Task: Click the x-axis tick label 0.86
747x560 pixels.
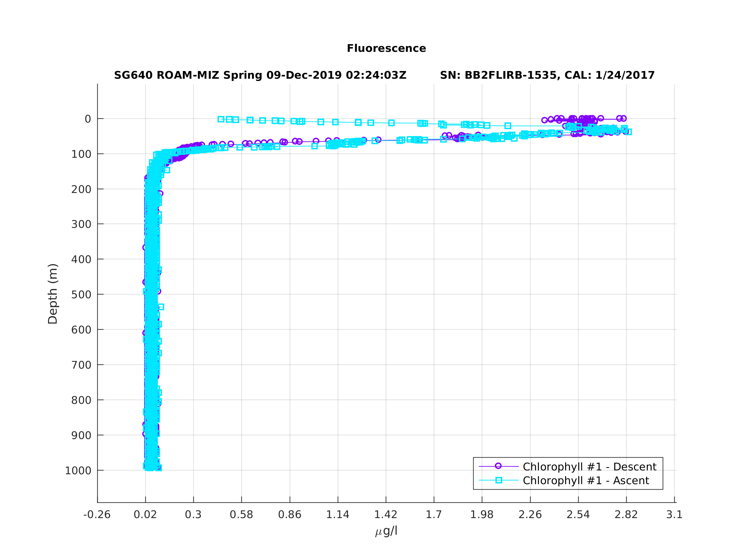Action: (290, 515)
